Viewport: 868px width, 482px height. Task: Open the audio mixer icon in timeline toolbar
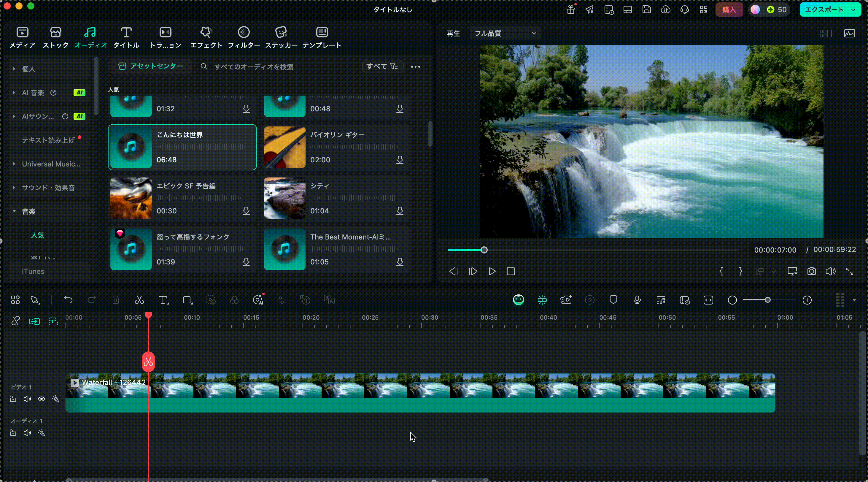pyautogui.click(x=661, y=300)
